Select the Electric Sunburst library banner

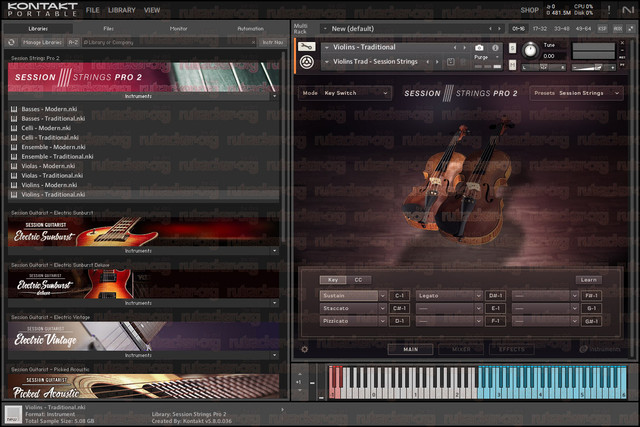click(x=144, y=232)
